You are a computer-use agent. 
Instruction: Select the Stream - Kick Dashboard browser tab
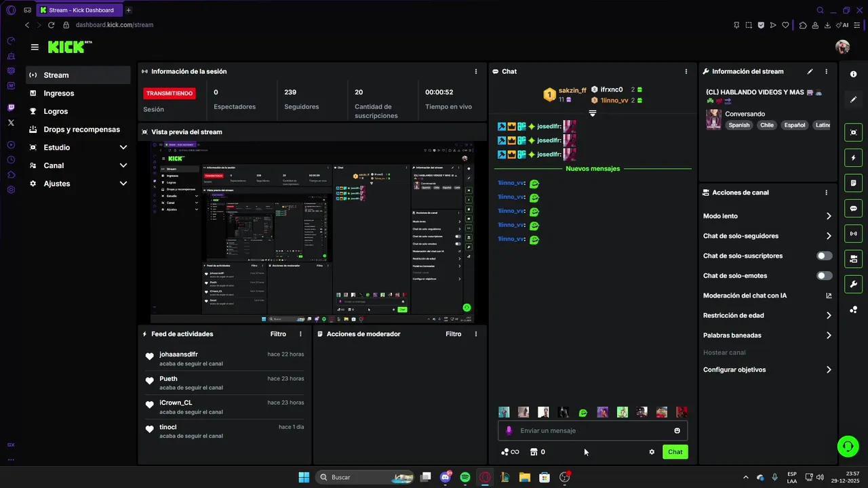click(79, 10)
